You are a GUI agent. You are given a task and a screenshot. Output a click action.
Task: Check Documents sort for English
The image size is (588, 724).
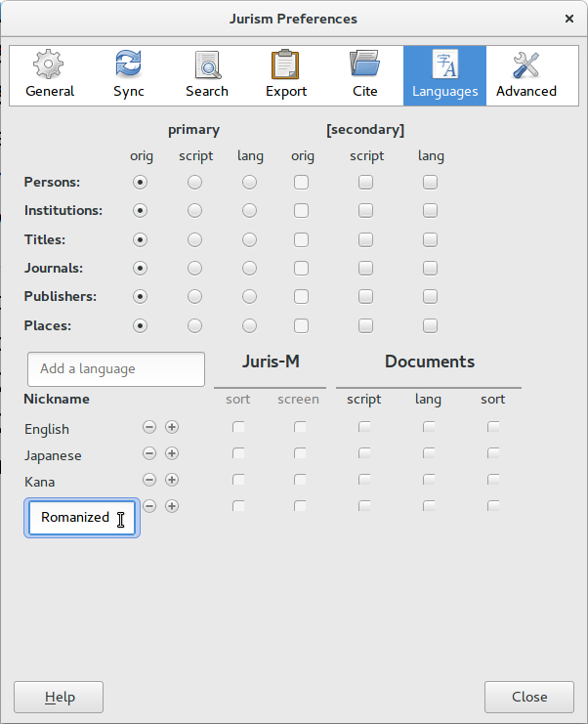pos(493,427)
